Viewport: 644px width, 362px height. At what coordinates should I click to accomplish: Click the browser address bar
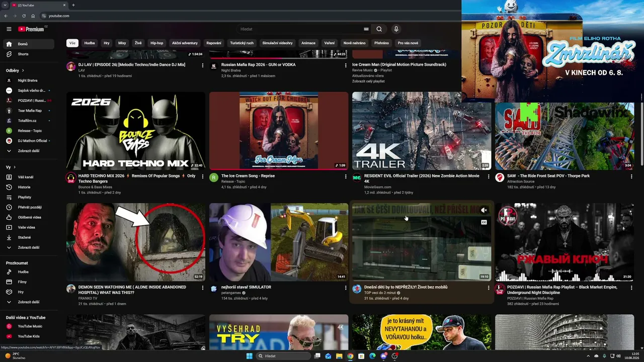point(252,16)
